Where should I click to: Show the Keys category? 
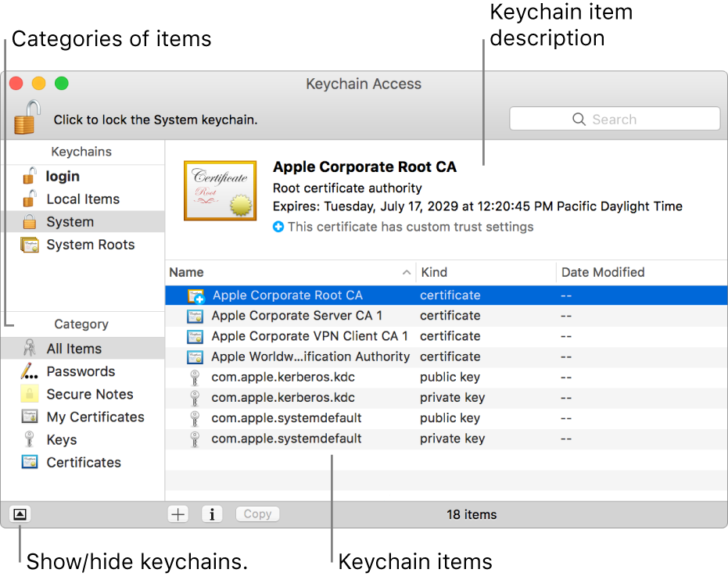(x=83, y=439)
